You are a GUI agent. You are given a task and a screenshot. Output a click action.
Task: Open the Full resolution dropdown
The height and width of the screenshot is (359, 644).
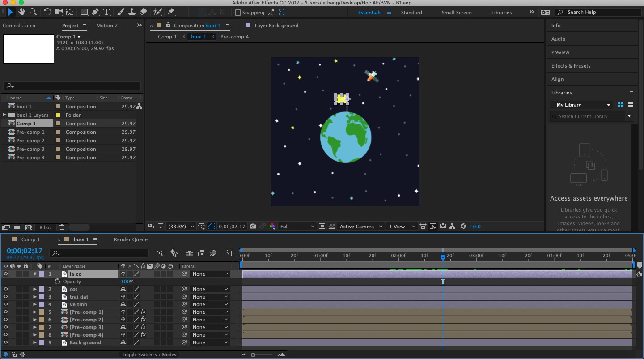(x=297, y=227)
